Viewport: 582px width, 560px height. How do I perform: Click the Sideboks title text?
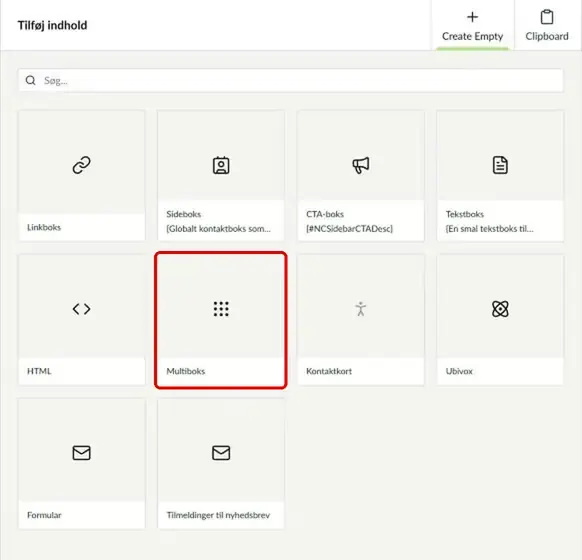[x=183, y=214]
